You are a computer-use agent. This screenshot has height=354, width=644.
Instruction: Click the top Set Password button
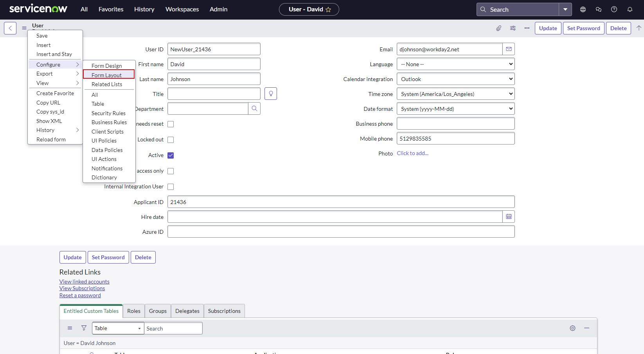(x=583, y=28)
